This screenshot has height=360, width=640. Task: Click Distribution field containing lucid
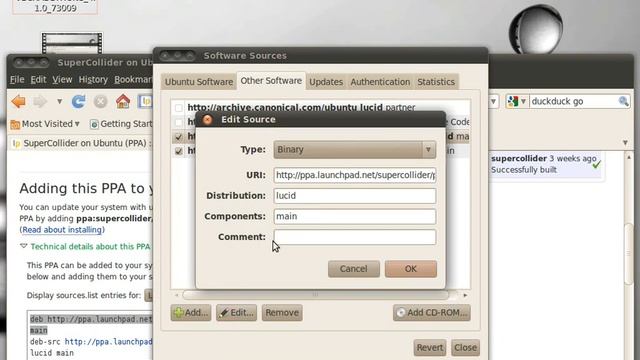pos(355,196)
